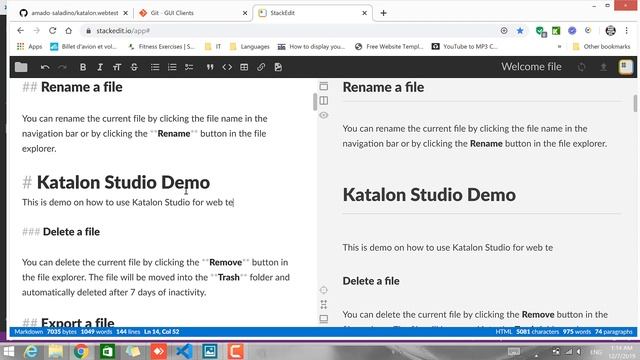Toggle reader mode eye icon
This screenshot has height=360, width=640.
pyautogui.click(x=324, y=115)
